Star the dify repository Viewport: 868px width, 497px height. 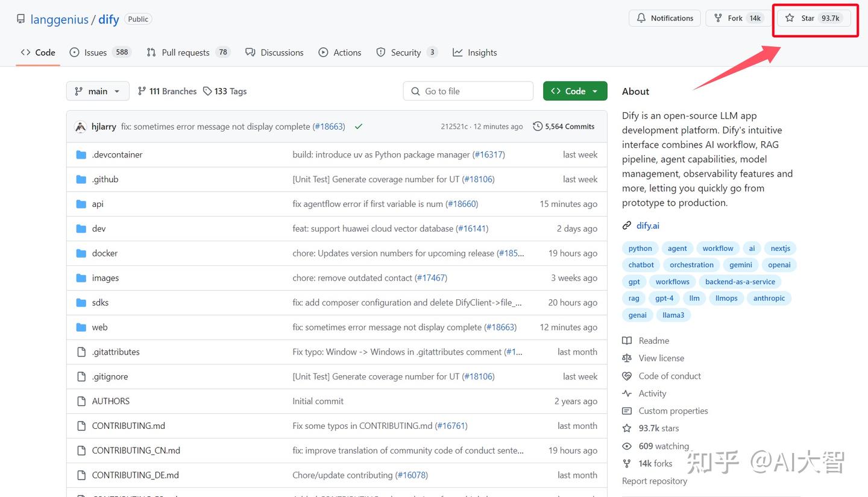point(807,18)
